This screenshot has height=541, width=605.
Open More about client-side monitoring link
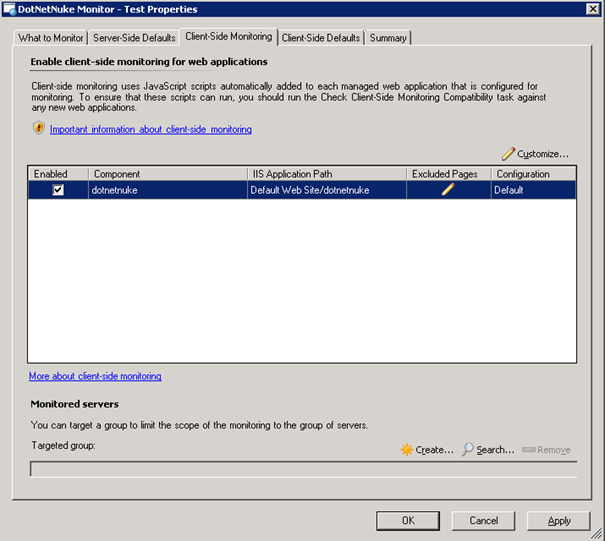[95, 376]
